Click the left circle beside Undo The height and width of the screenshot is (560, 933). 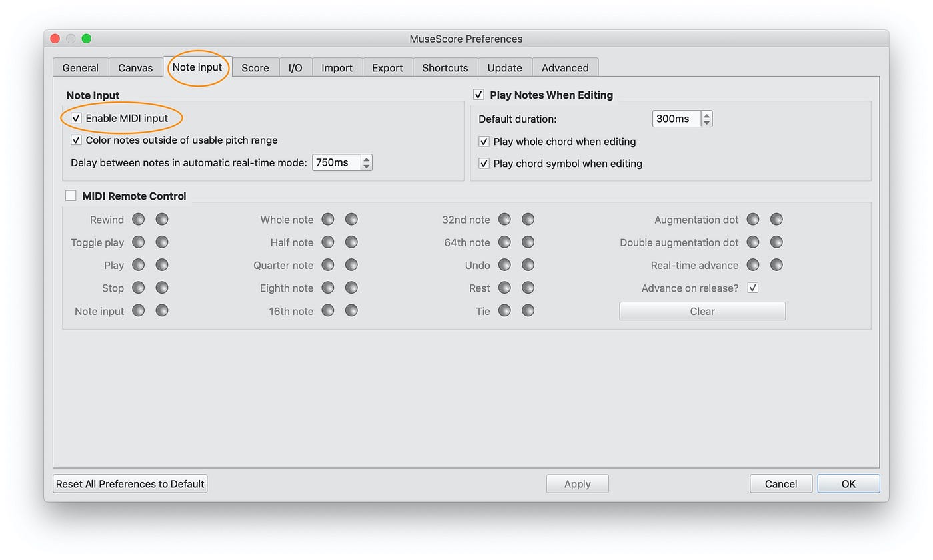tap(504, 264)
